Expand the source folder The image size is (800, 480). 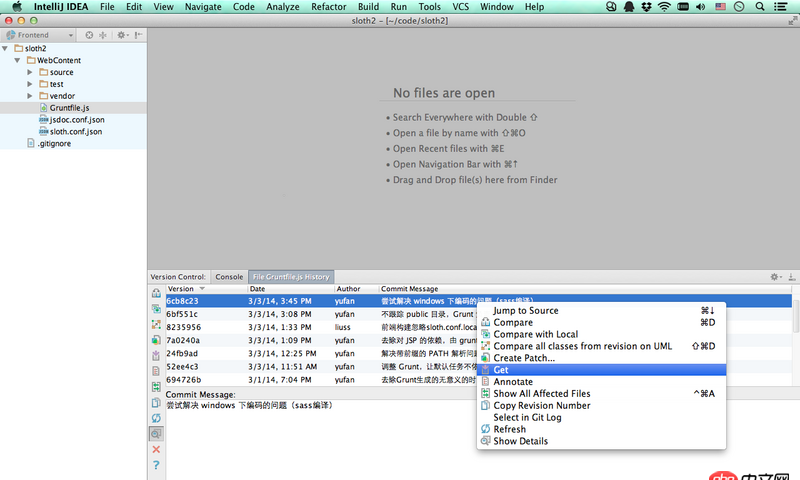[30, 72]
